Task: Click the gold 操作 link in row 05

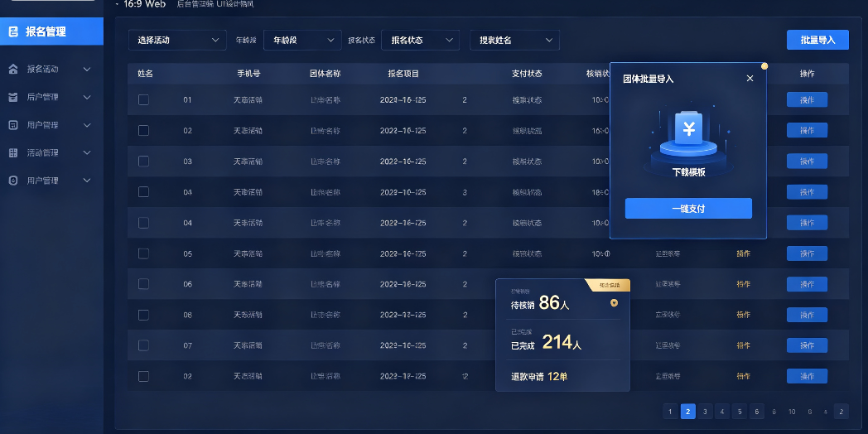Action: click(744, 253)
